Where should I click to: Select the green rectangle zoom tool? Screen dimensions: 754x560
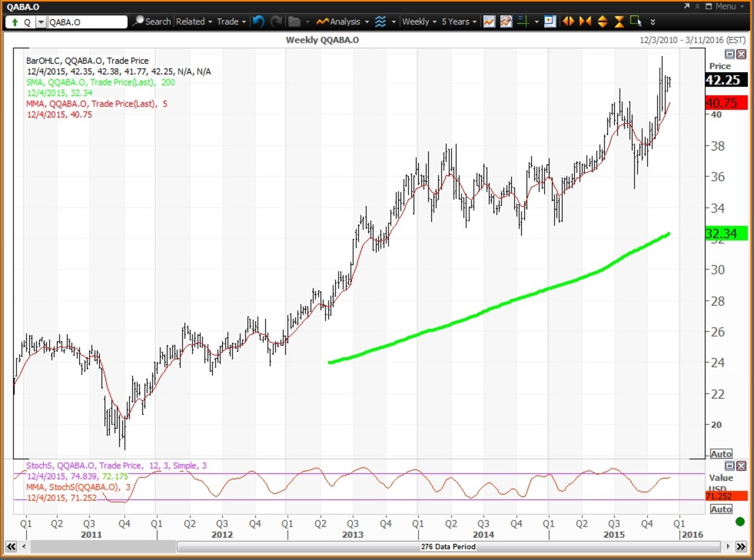(x=636, y=21)
